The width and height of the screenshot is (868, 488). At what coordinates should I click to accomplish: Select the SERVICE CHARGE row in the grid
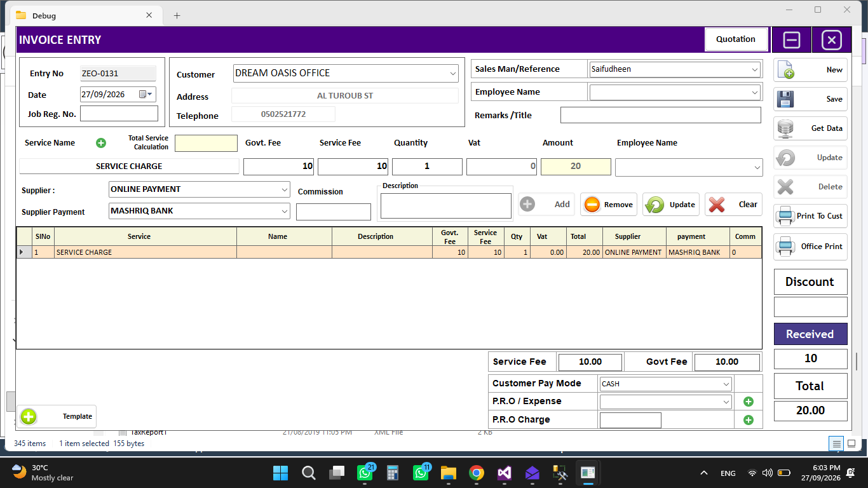point(389,252)
